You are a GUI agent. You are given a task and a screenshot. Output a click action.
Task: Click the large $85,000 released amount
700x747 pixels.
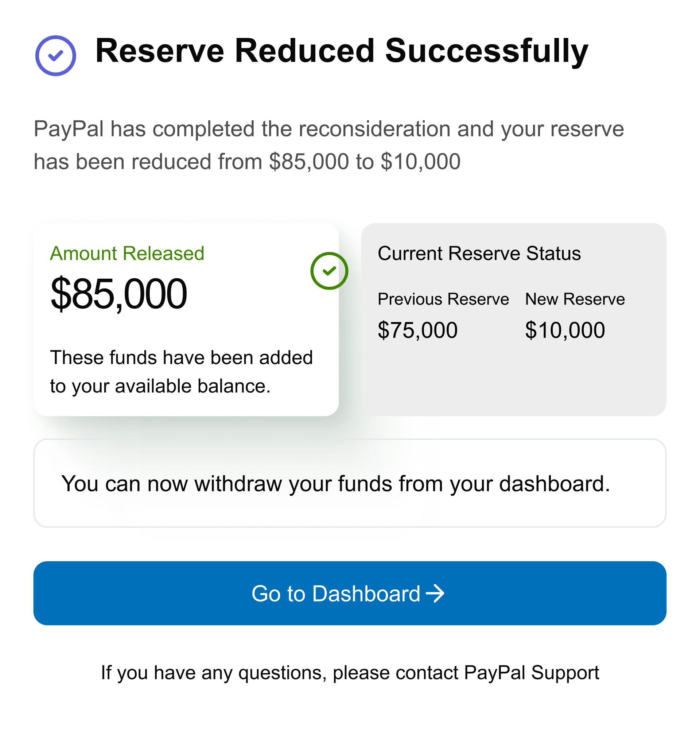118,294
